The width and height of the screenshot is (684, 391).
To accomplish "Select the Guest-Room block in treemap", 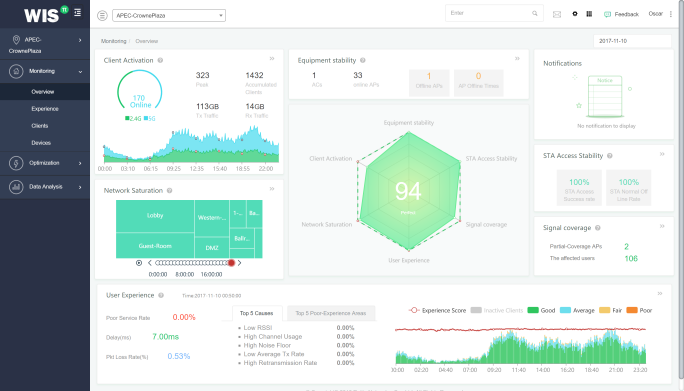I will pyautogui.click(x=155, y=246).
